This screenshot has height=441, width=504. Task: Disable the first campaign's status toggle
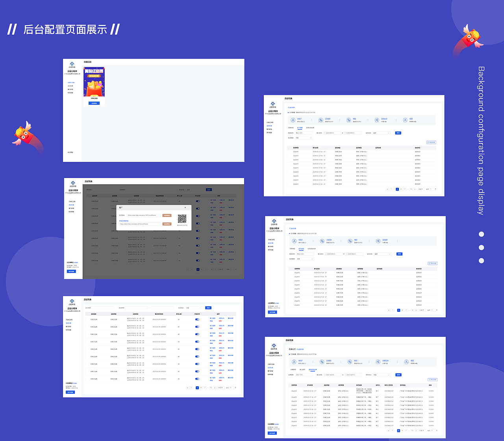pyautogui.click(x=197, y=319)
